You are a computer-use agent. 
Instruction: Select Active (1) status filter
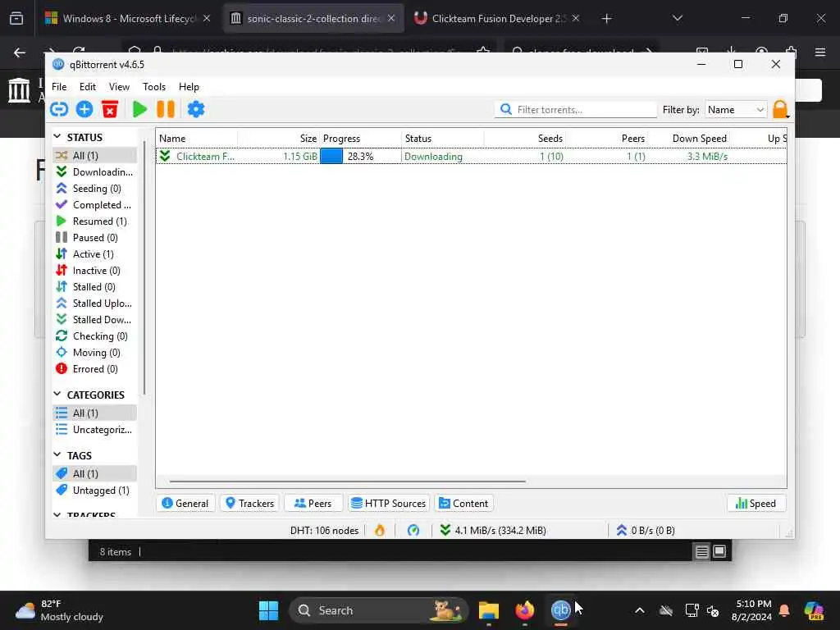pyautogui.click(x=95, y=254)
